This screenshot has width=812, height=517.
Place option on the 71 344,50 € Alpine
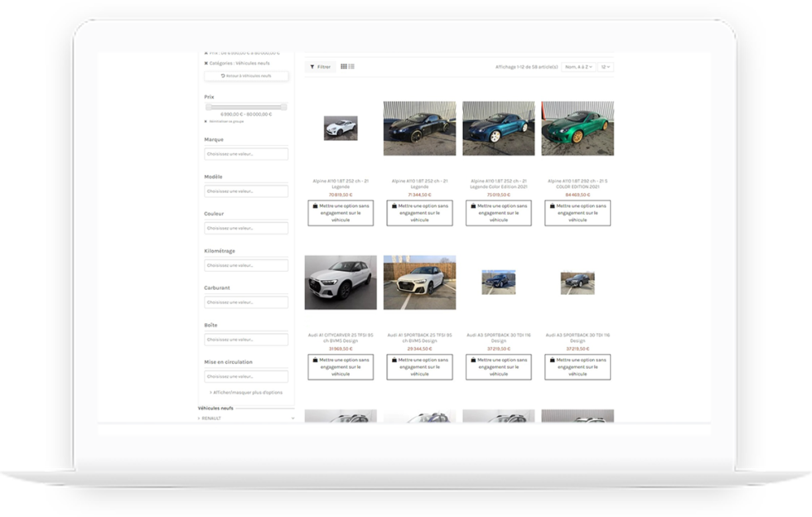click(419, 214)
